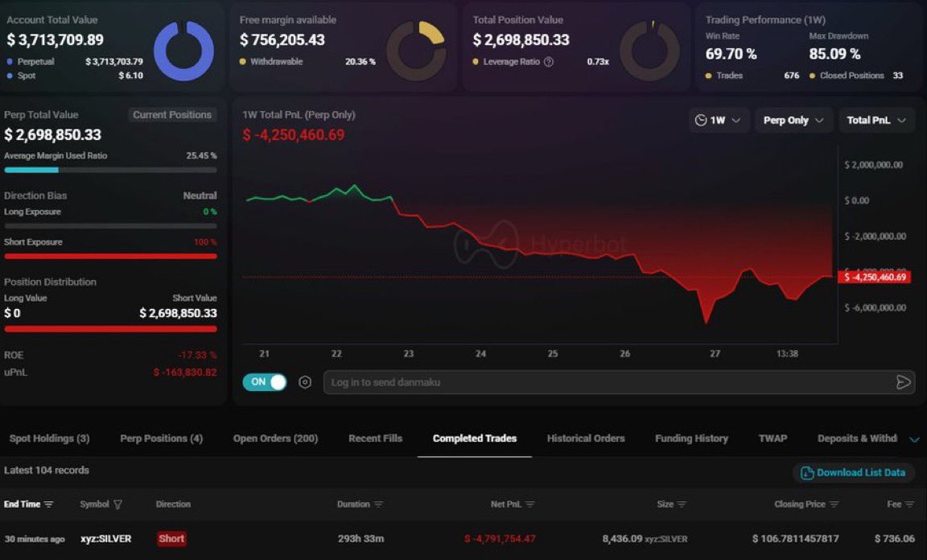927x560 pixels.
Task: Open the Total PnL dropdown
Action: point(877,120)
